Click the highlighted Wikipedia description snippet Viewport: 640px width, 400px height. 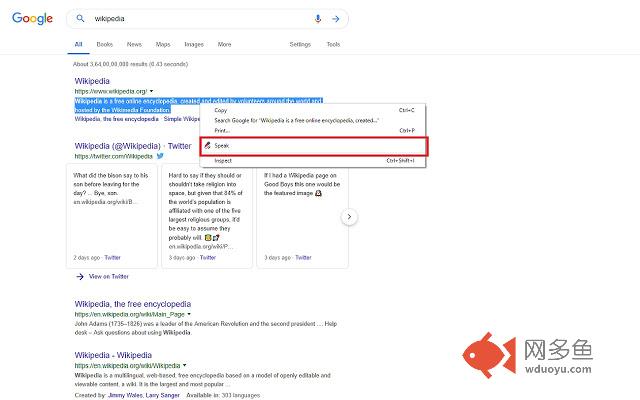point(198,105)
